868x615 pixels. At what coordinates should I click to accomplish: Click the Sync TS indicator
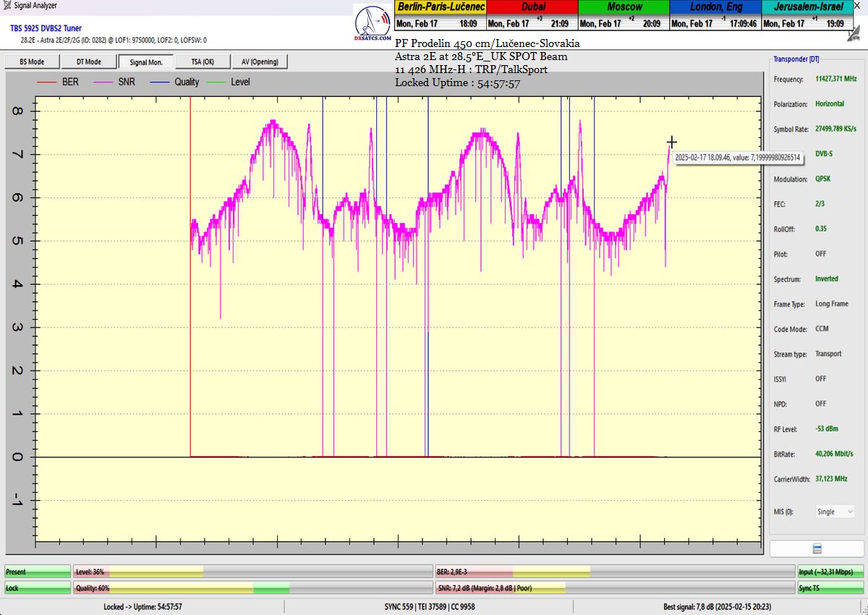click(830, 588)
